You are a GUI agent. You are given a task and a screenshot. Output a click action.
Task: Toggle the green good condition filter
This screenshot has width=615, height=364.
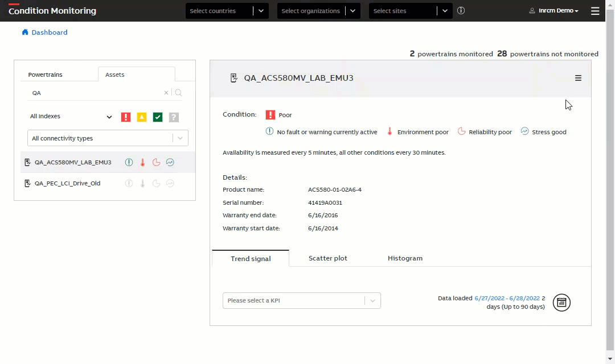158,117
